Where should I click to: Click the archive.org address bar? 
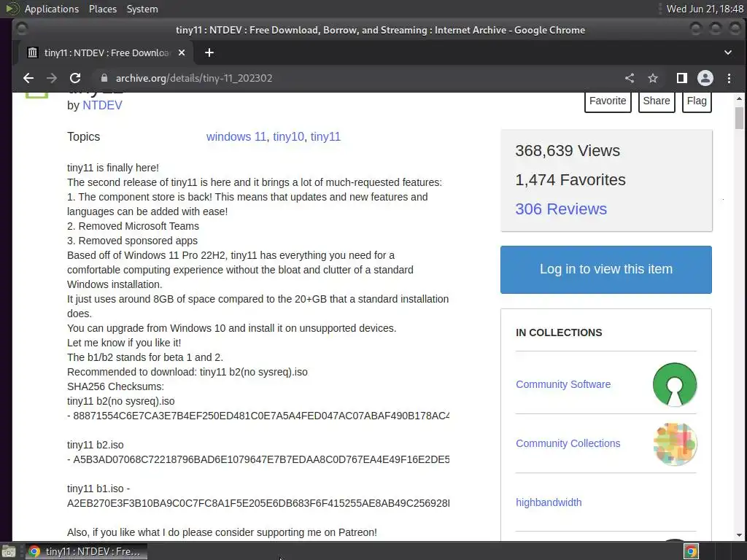coord(357,78)
